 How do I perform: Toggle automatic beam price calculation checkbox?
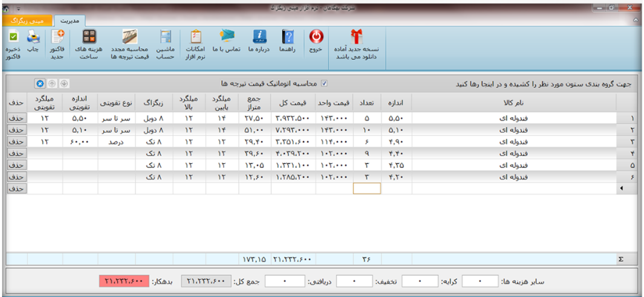click(325, 83)
